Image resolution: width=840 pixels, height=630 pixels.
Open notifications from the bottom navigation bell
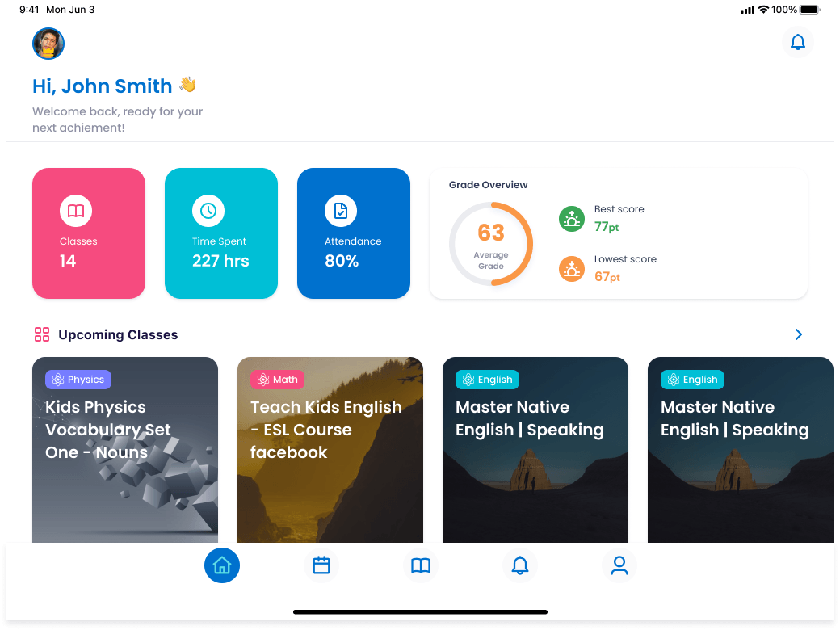point(520,565)
